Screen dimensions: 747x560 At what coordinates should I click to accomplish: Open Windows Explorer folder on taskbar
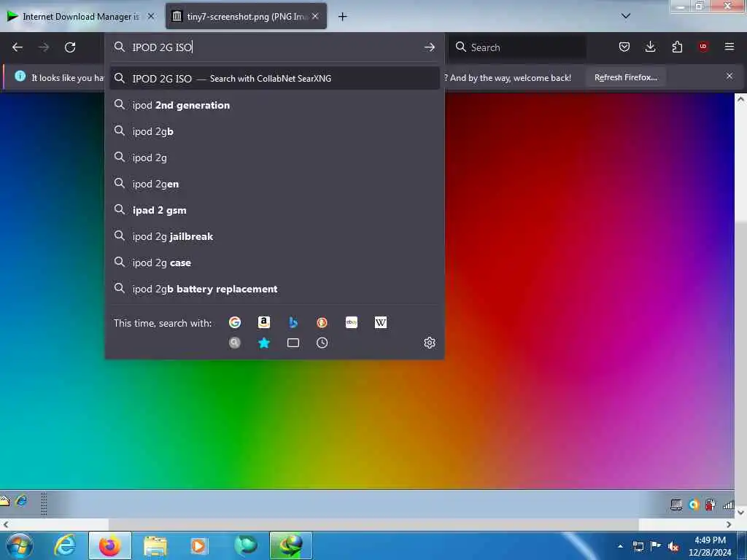[x=155, y=545]
